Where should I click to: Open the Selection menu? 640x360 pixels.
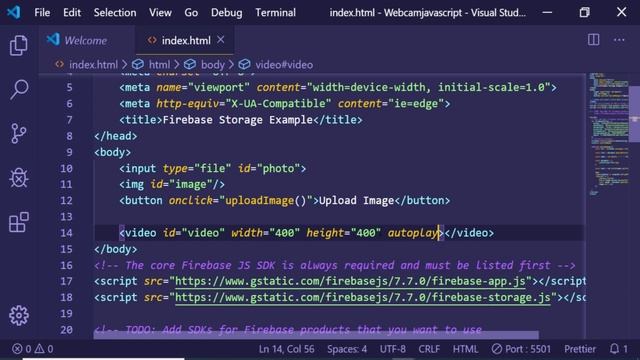115,13
